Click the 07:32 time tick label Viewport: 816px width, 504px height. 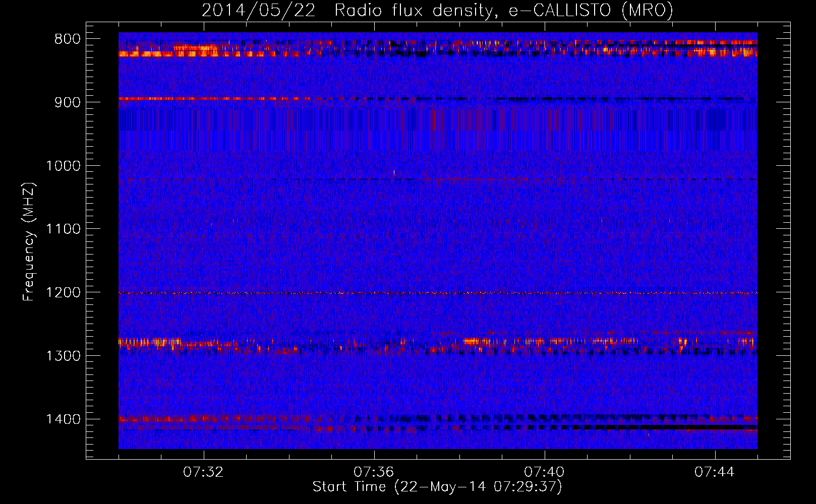click(204, 472)
